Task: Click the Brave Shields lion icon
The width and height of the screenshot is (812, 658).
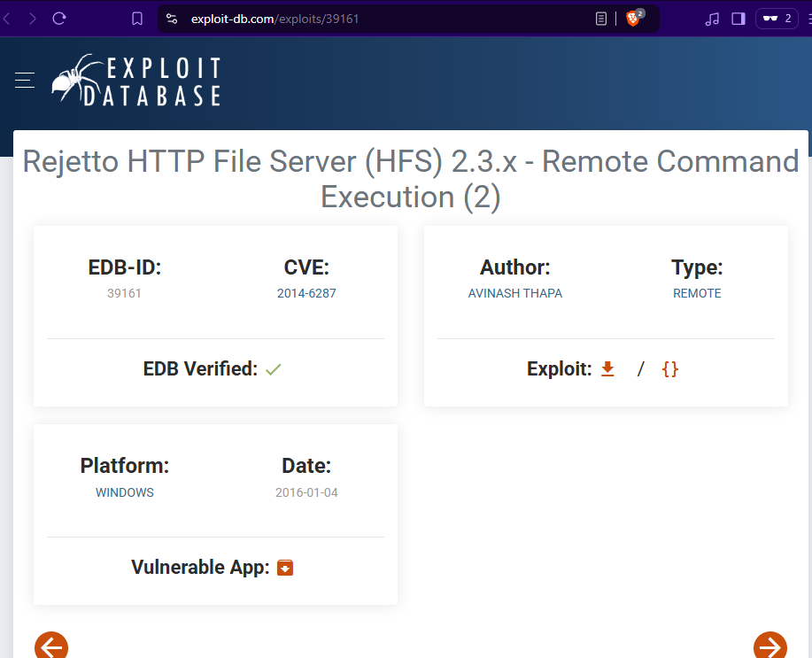Action: pyautogui.click(x=634, y=19)
